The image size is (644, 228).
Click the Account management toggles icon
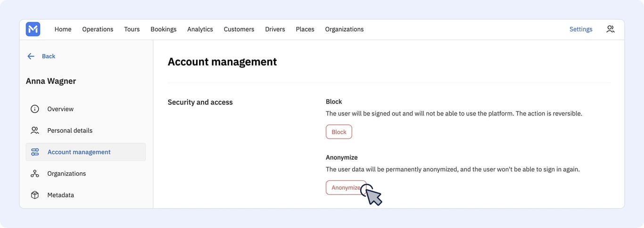(35, 152)
